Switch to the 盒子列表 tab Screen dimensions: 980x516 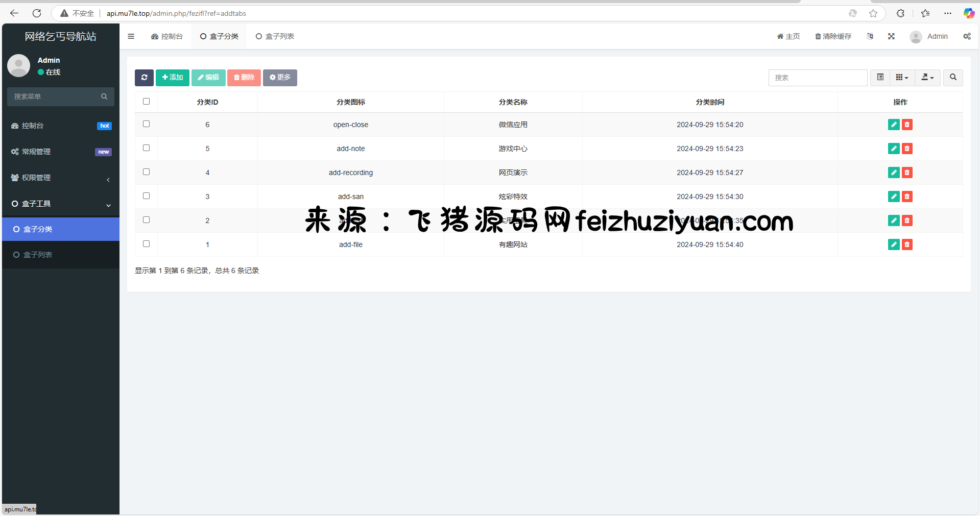point(275,36)
